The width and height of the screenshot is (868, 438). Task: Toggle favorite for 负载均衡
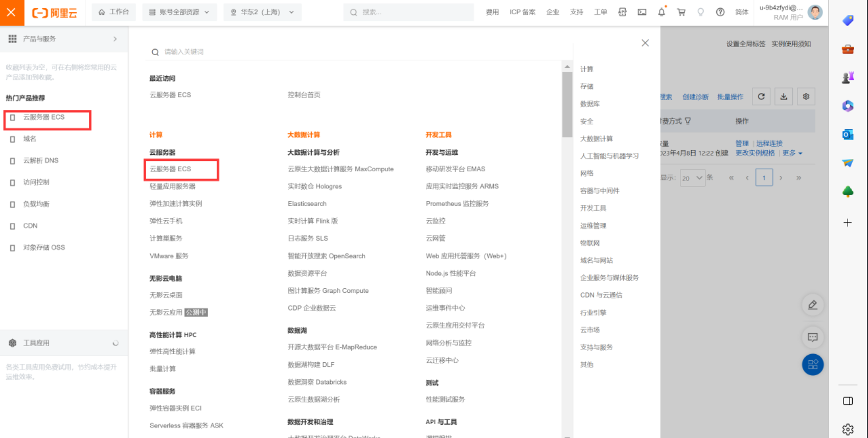click(x=12, y=204)
